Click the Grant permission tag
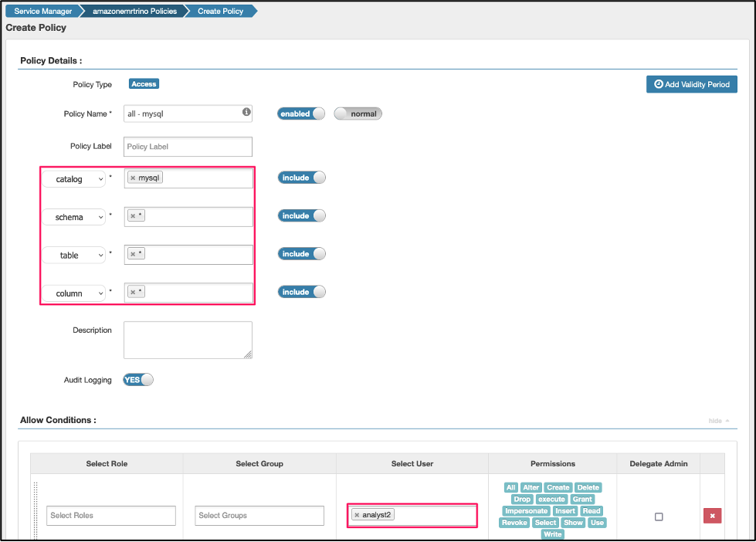This screenshot has height=542, width=756. click(582, 499)
